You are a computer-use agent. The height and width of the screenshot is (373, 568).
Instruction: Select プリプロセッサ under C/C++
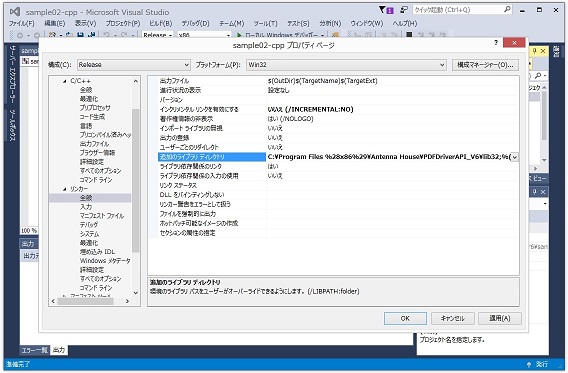[95, 108]
